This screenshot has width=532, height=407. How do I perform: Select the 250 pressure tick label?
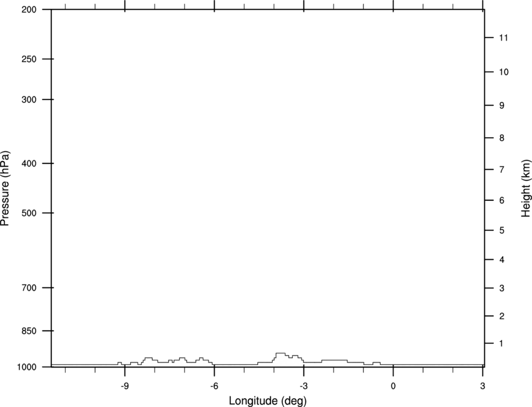29,59
